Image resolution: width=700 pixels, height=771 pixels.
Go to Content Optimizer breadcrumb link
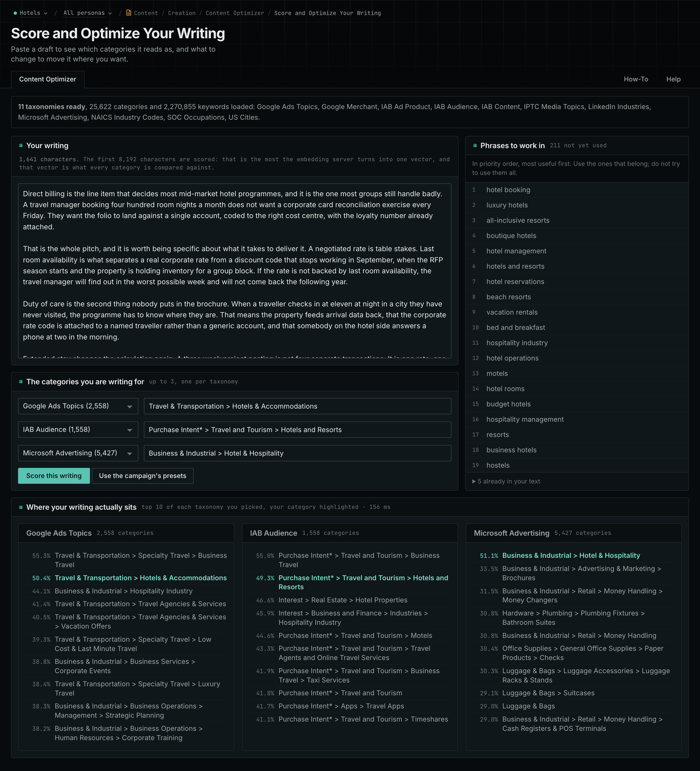click(235, 13)
